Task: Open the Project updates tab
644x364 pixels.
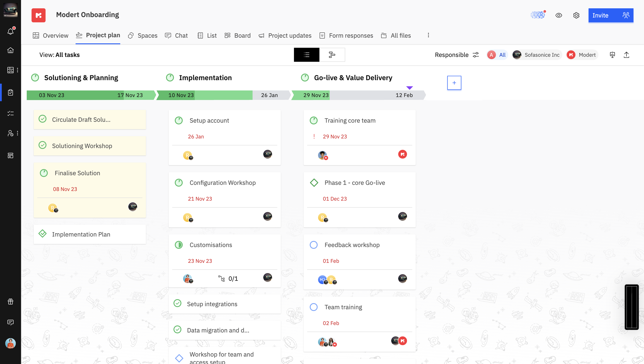Action: tap(285, 35)
